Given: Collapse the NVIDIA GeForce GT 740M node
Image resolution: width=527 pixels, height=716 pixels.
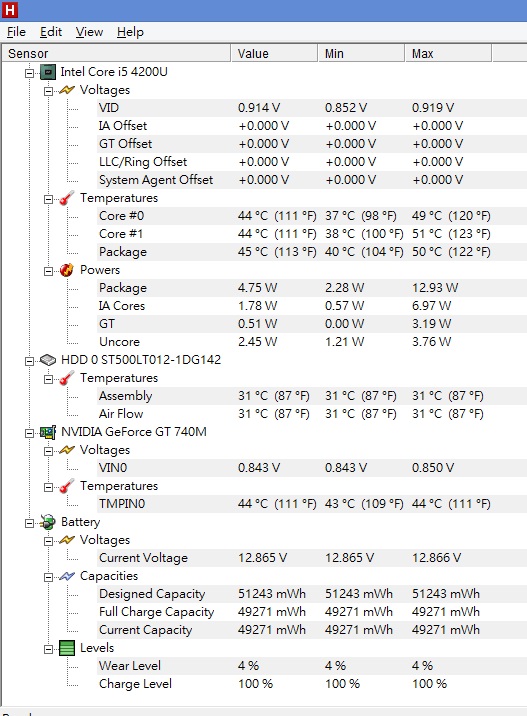Looking at the screenshot, I should (x=29, y=433).
